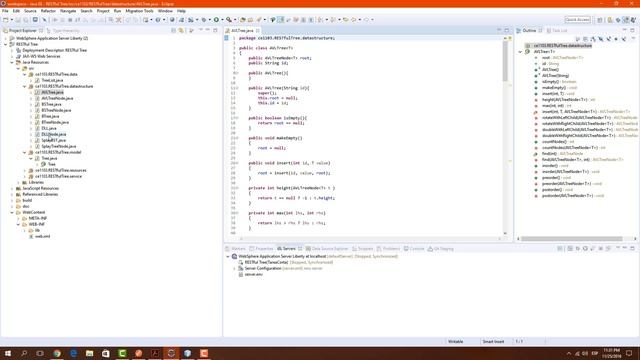Open the Refactor menu

[48, 11]
